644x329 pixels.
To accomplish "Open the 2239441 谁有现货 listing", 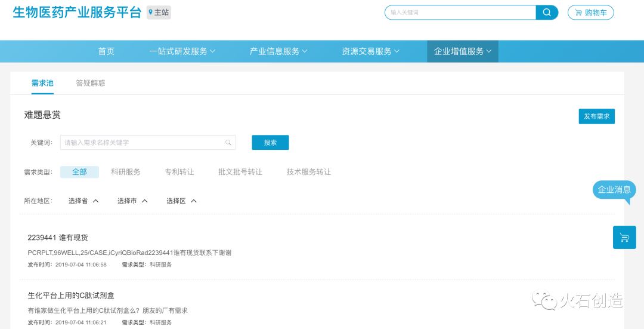I will (58, 238).
